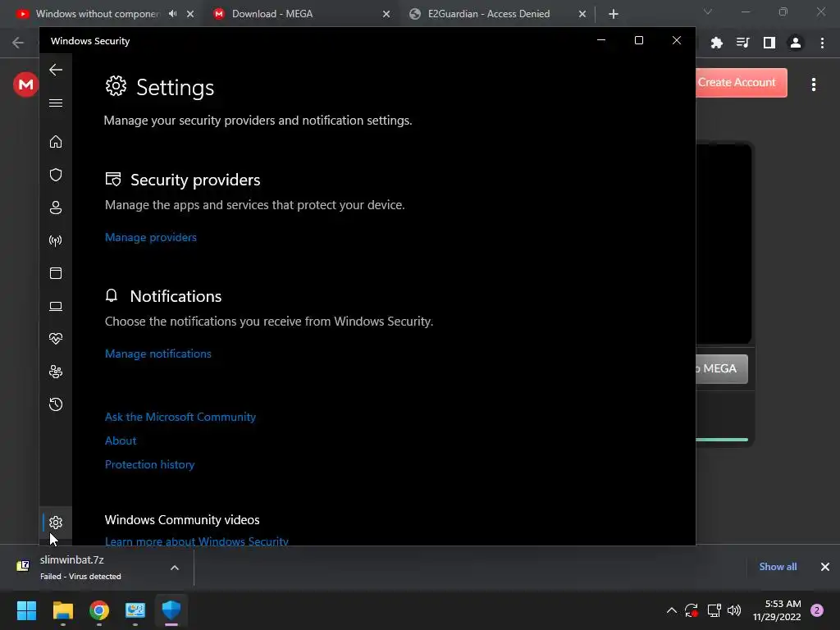Maximize the Windows Security window
Screen dimensions: 840x630
(x=638, y=40)
